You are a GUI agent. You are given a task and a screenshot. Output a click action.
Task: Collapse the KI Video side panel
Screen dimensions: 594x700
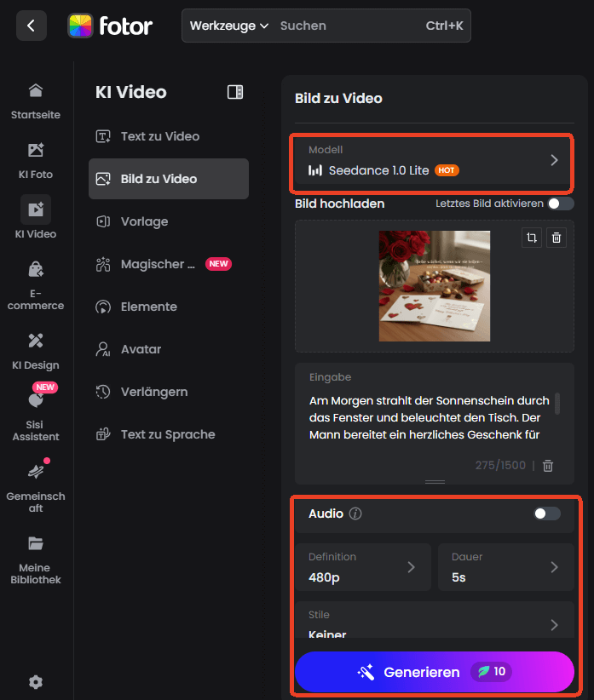coord(235,92)
